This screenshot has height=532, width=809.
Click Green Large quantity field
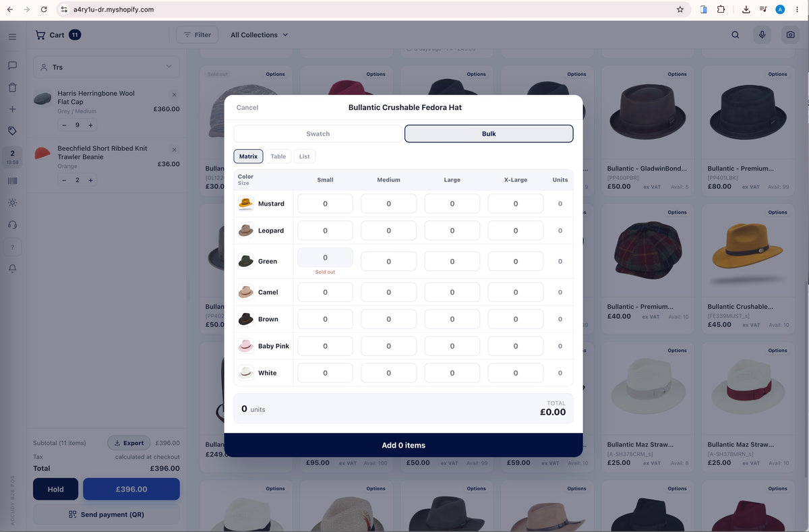pos(452,262)
